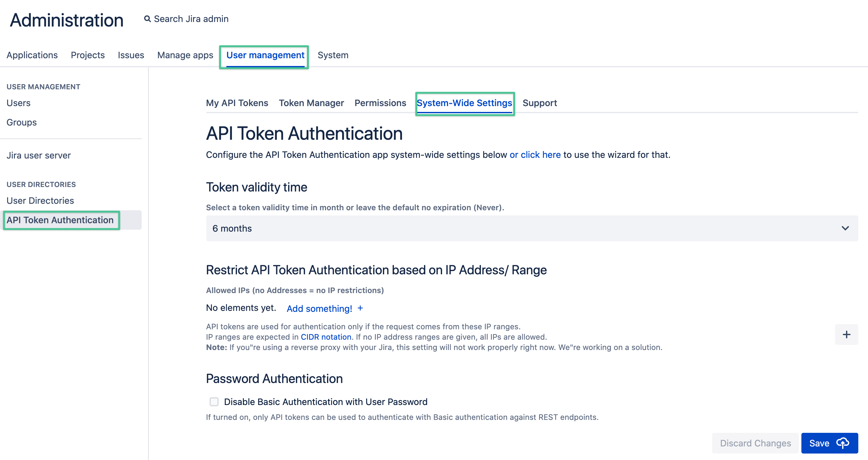The width and height of the screenshot is (868, 460).
Task: Click the Administration heading
Action: pos(67,20)
